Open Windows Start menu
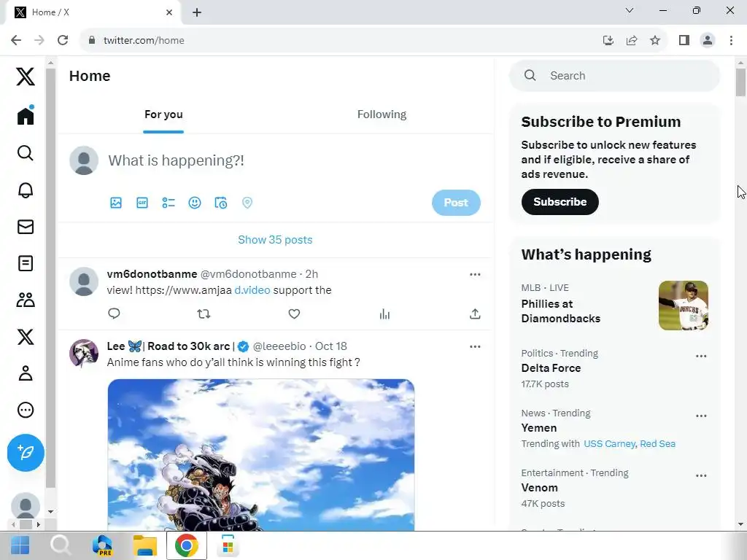 (x=20, y=545)
